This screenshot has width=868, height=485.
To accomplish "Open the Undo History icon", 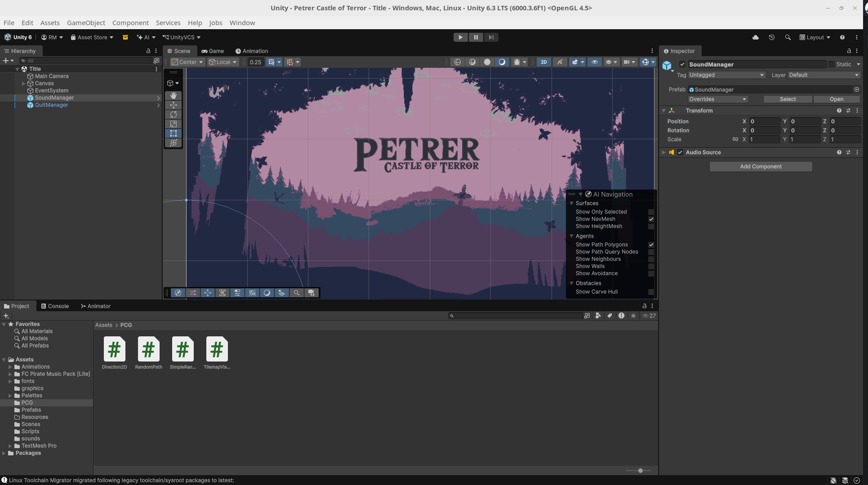I will tap(772, 37).
